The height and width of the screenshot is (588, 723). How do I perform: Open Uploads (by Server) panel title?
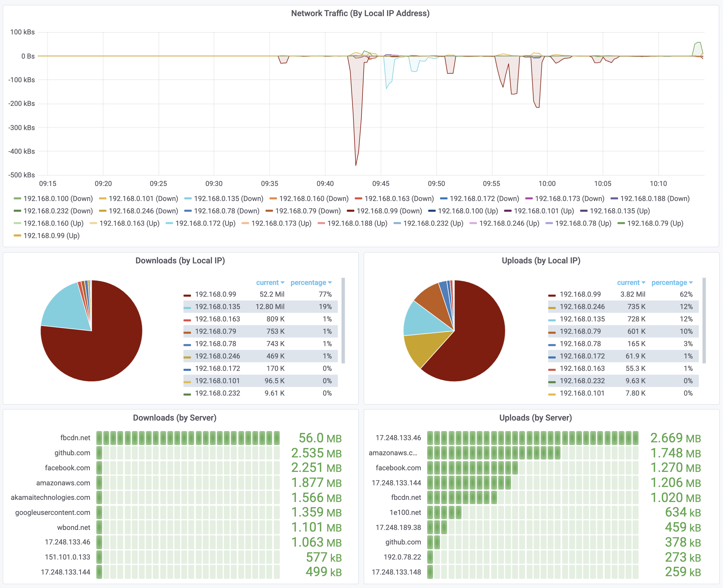point(535,418)
